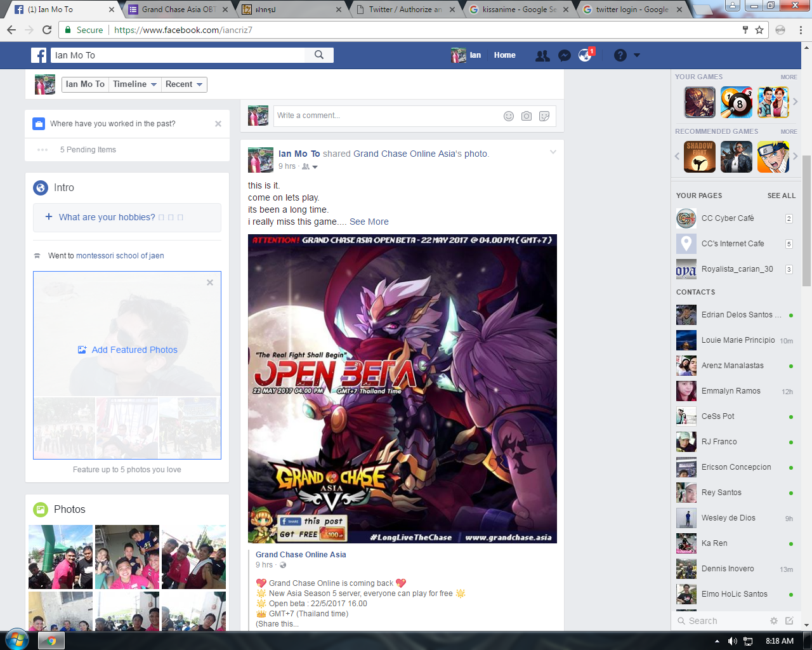Click the volume icon in system tray

click(x=733, y=641)
